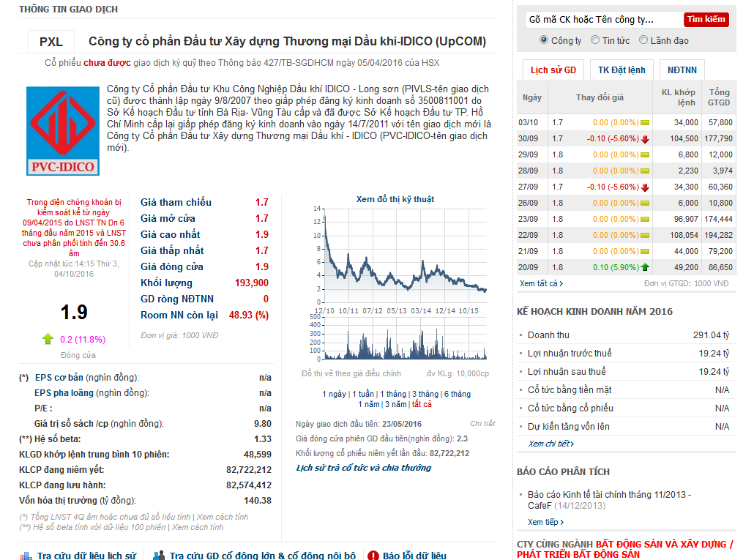This screenshot has width=754, height=560.
Task: Select the 1 ngày chart range
Action: [335, 394]
